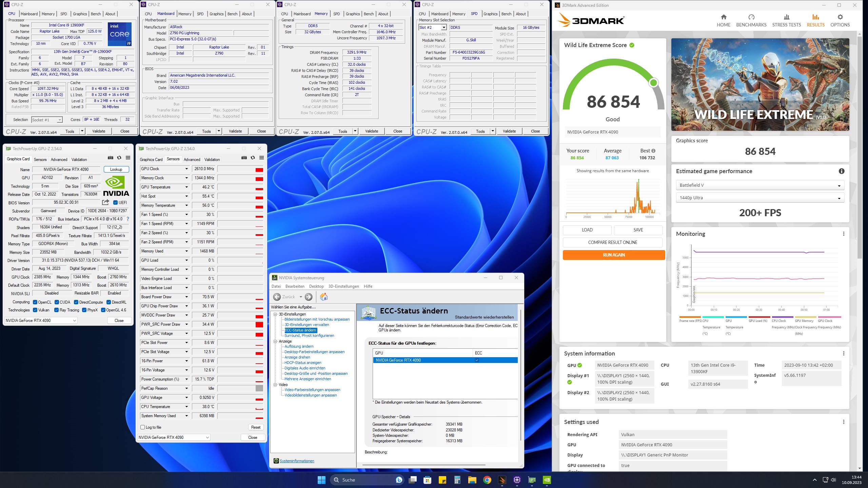Open GPU Clock sensor dropdown arrow
This screenshot has width=868, height=488.
click(x=186, y=169)
